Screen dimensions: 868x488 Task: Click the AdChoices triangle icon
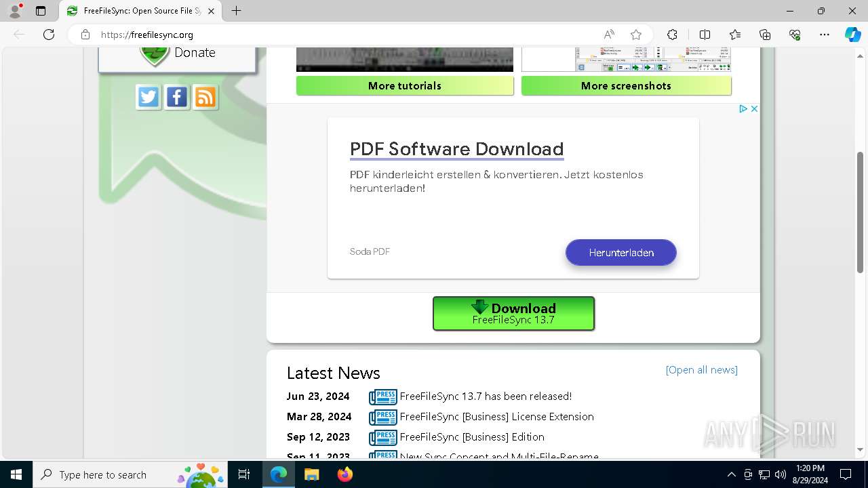coord(743,108)
